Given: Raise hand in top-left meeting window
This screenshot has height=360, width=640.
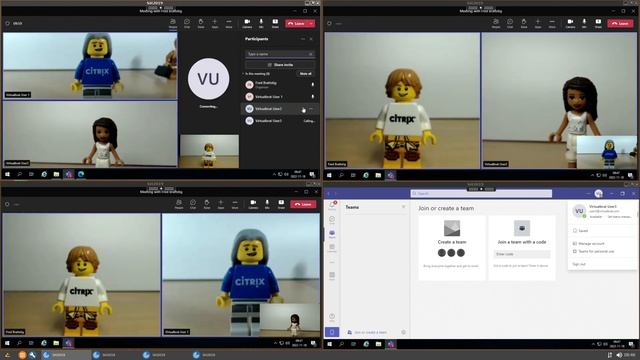Looking at the screenshot, I should pyautogui.click(x=201, y=23).
